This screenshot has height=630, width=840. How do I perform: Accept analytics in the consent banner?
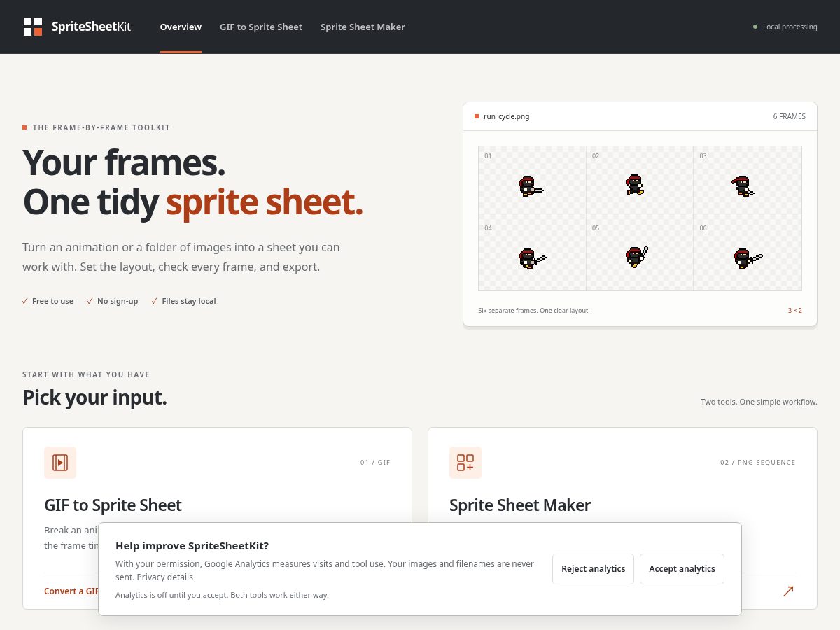682,569
